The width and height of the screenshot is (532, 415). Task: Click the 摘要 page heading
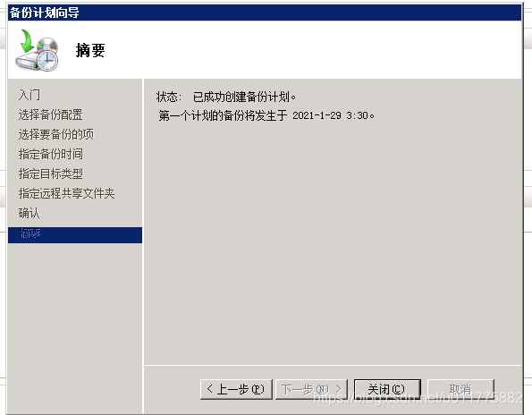coord(90,50)
